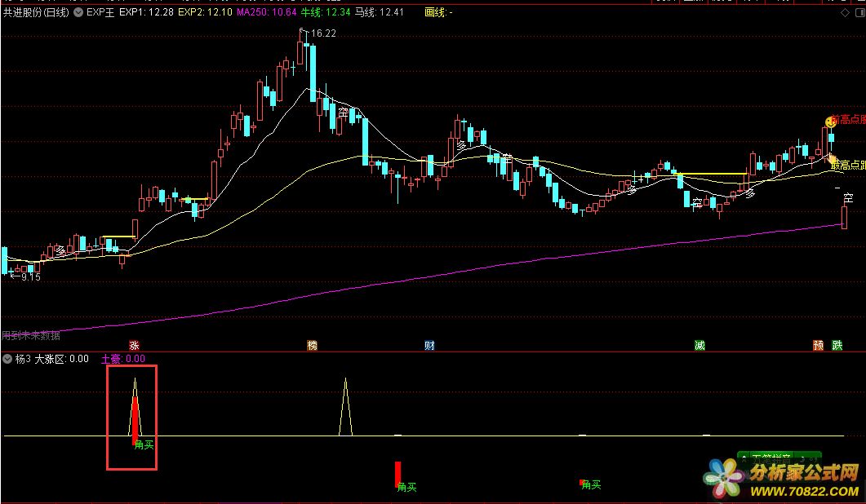Select the EXP1: 12.28 value
Viewport: 866px width, 504px height.
point(146,12)
